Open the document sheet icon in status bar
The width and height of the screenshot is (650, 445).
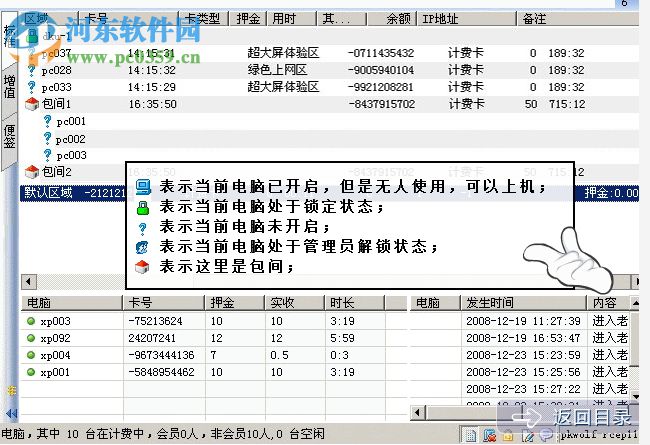[x=470, y=435]
